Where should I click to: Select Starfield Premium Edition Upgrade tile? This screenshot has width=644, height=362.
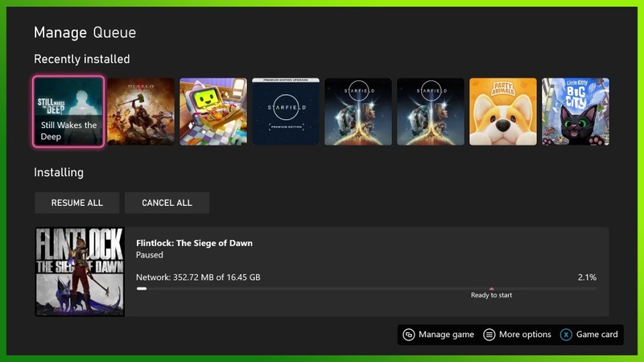tap(286, 112)
